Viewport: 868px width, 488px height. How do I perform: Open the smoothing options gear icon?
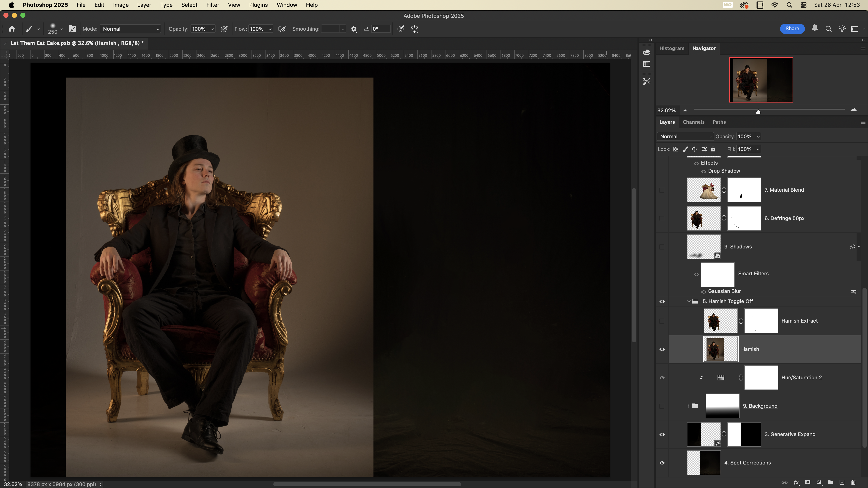(x=353, y=29)
